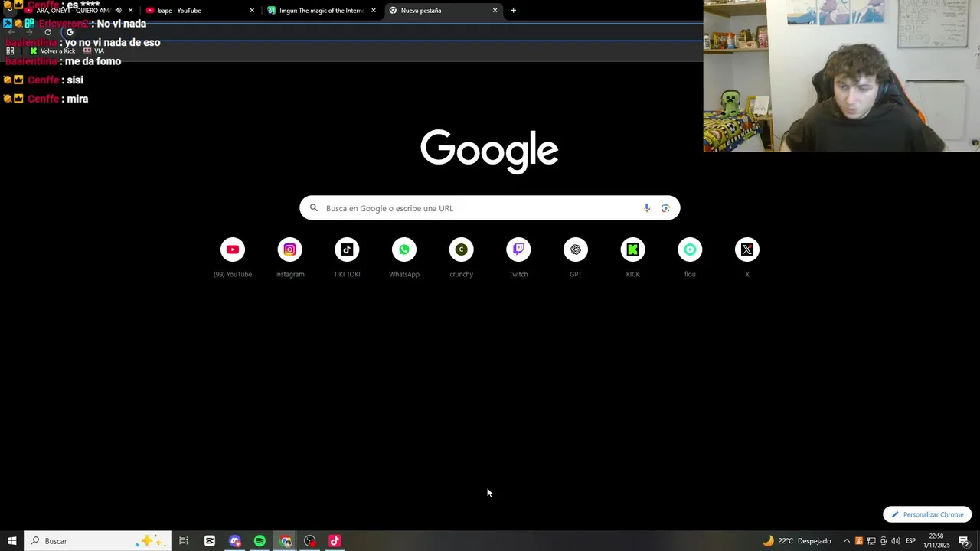980x551 pixels.
Task: Open Spotify from the taskbar
Action: tap(260, 541)
